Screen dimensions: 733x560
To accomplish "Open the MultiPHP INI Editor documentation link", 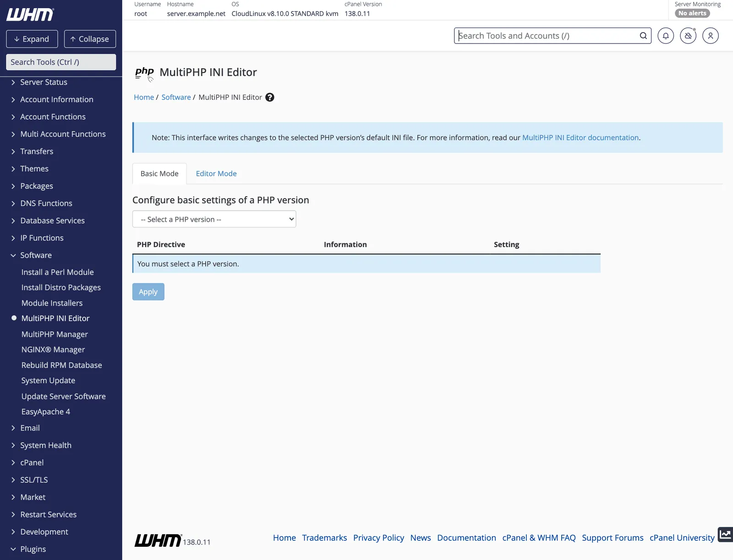I will (580, 137).
